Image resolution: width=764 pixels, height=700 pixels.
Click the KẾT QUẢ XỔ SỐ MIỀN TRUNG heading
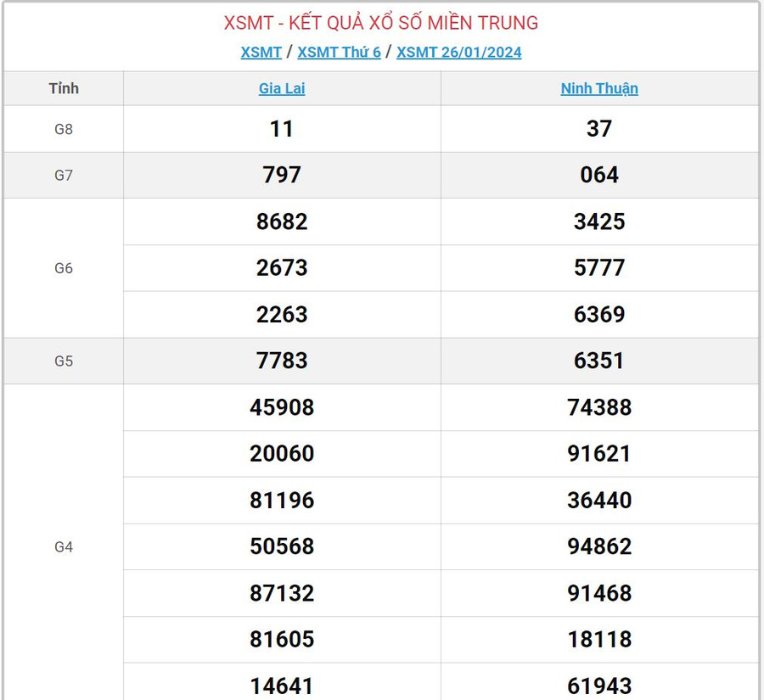click(x=381, y=23)
